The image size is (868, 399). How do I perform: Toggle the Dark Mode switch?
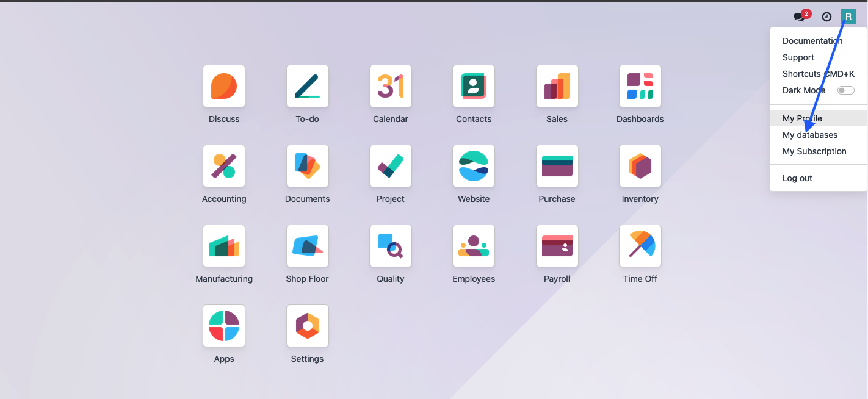845,90
